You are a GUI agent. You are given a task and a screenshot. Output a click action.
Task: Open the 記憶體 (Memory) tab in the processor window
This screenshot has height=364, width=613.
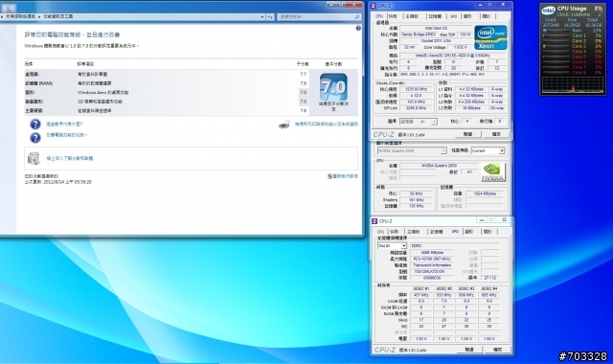[435, 16]
